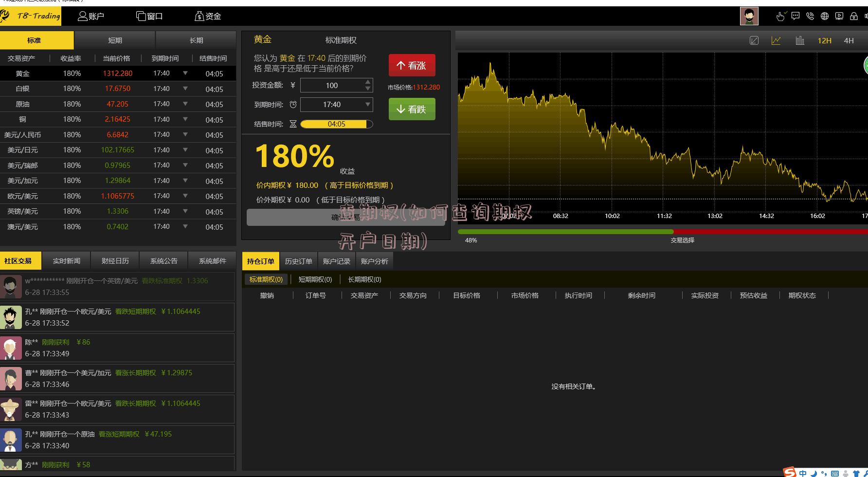
Task: Click the one-click trading hand icon
Action: coord(780,16)
